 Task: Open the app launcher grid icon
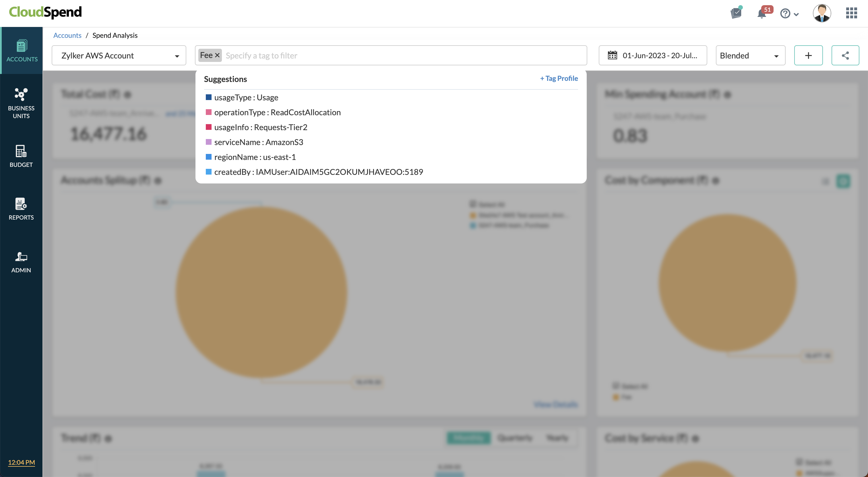tap(851, 13)
